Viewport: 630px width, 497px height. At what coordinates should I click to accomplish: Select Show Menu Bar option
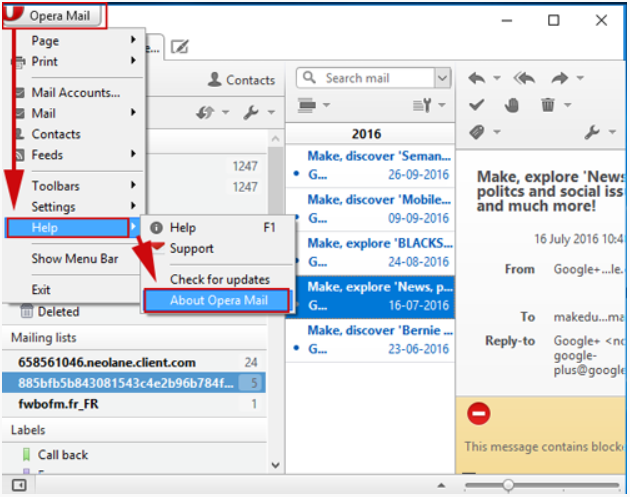[75, 259]
